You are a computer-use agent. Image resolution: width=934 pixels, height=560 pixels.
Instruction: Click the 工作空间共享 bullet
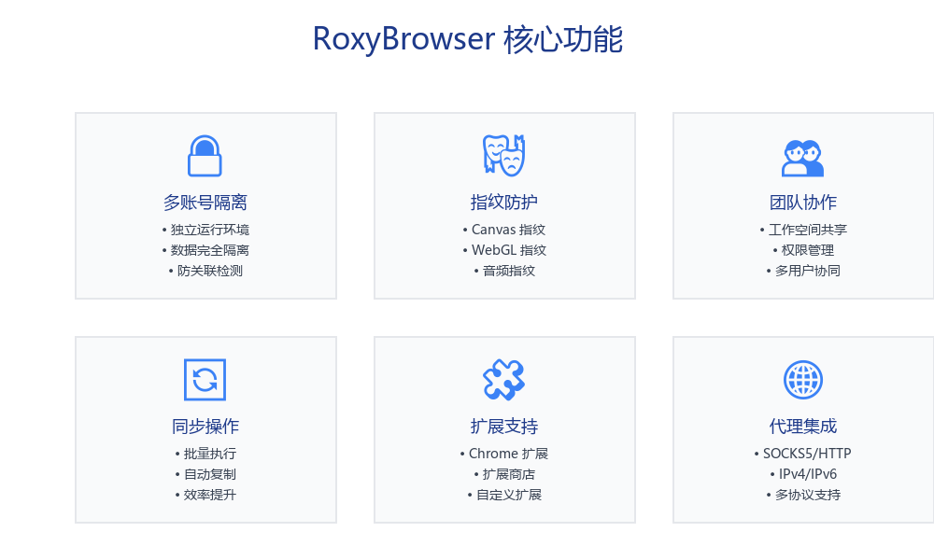click(x=803, y=230)
